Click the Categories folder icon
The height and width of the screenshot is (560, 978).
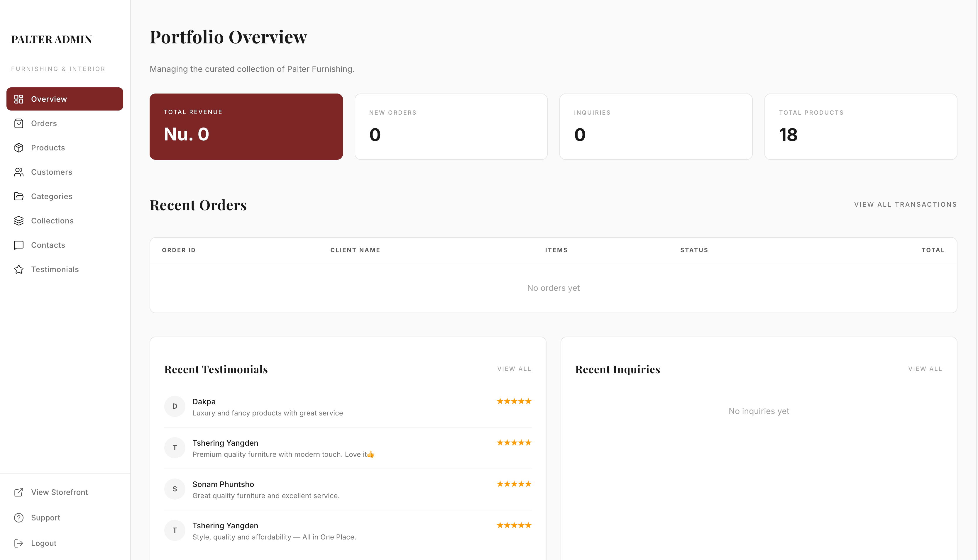pos(18,196)
